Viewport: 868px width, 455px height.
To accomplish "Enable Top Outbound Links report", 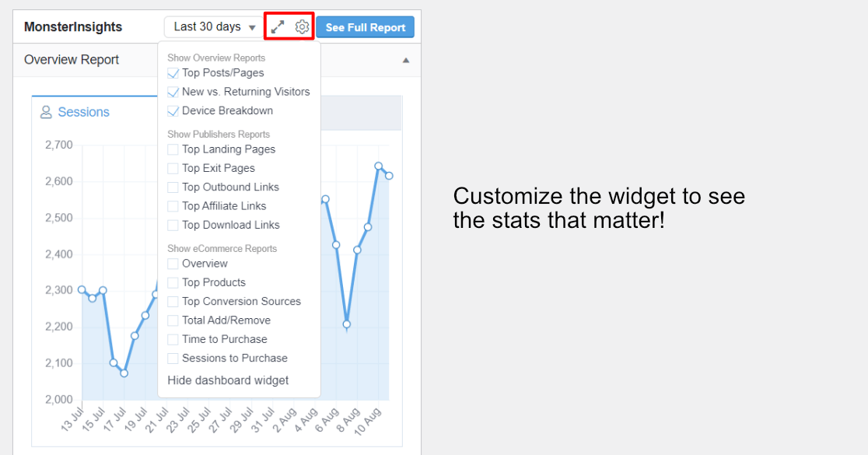I will (x=173, y=187).
